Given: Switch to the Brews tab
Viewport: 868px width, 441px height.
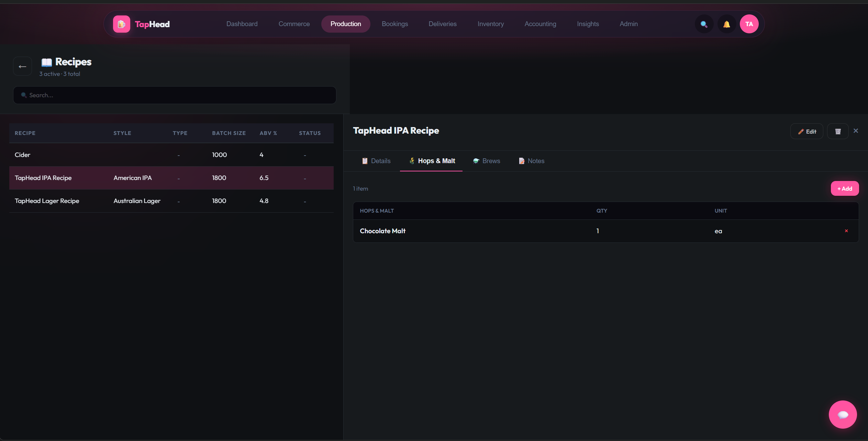Looking at the screenshot, I should click(x=487, y=161).
